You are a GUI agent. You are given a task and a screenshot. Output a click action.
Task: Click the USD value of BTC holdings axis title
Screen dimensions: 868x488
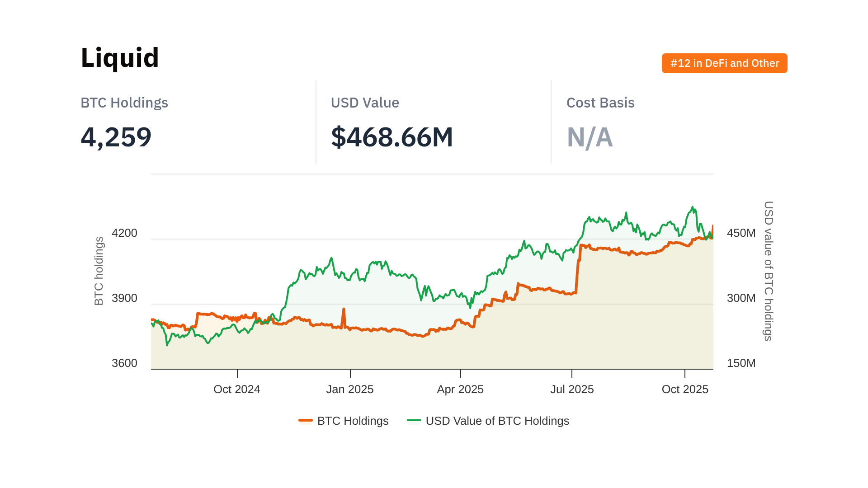click(768, 271)
